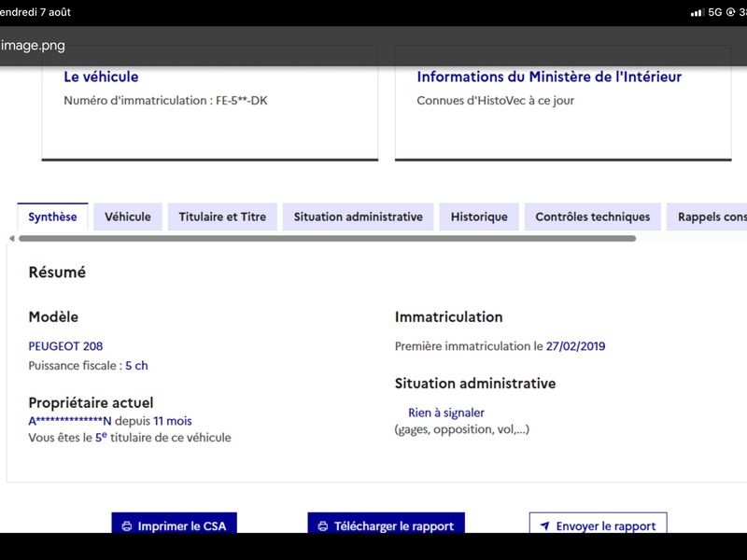
Task: Click the 5G network indicator
Action: [x=714, y=12]
